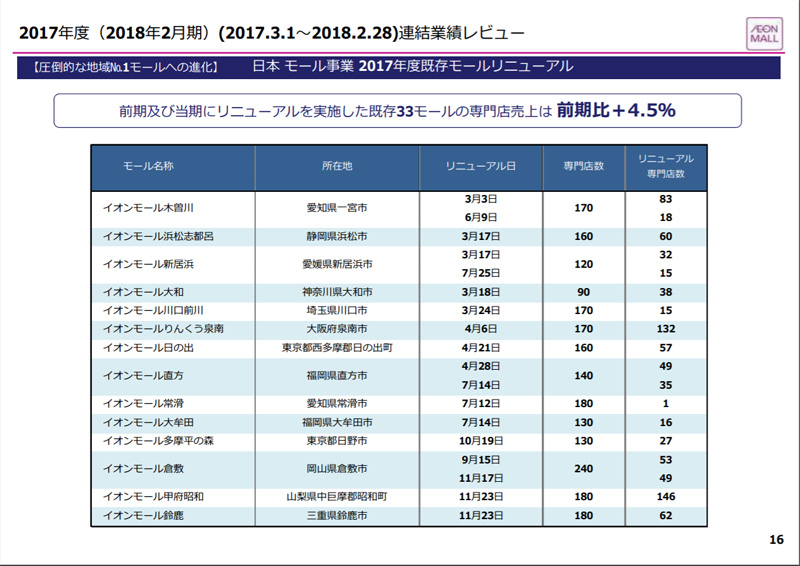The height and width of the screenshot is (566, 800).
Task: Click the 4月28日 renewal date
Action: [481, 366]
